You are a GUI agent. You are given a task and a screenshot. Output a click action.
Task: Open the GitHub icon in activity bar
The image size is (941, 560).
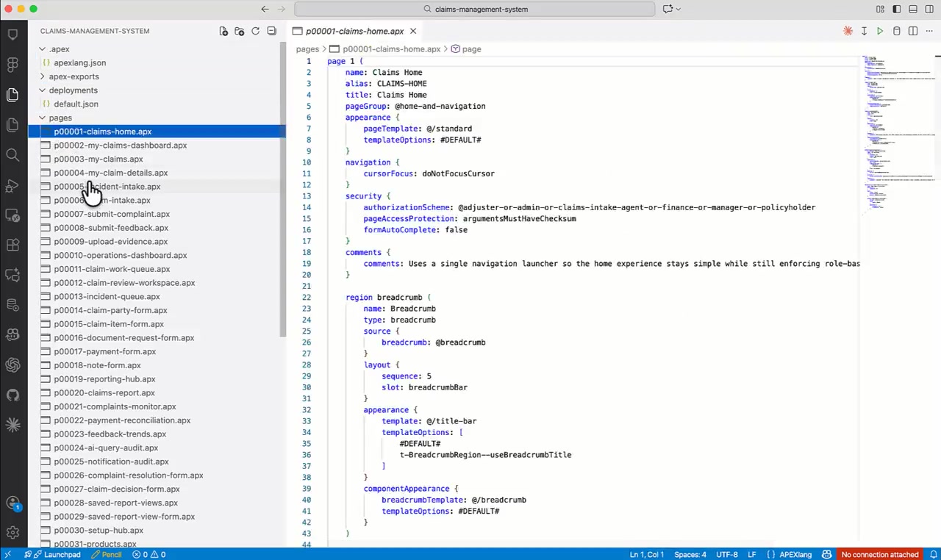pos(12,395)
